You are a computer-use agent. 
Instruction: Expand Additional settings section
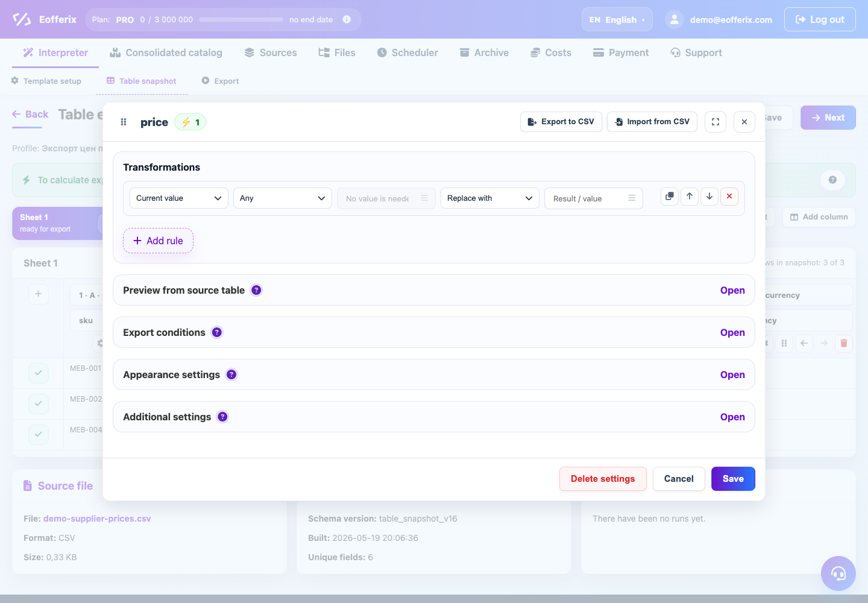pyautogui.click(x=732, y=417)
